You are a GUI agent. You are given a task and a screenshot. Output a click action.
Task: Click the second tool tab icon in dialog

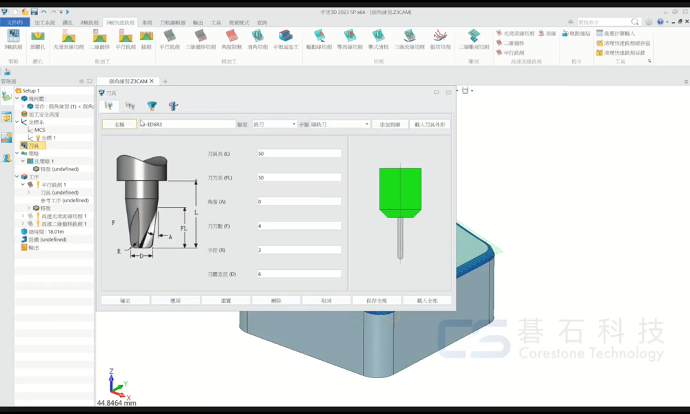tap(131, 106)
